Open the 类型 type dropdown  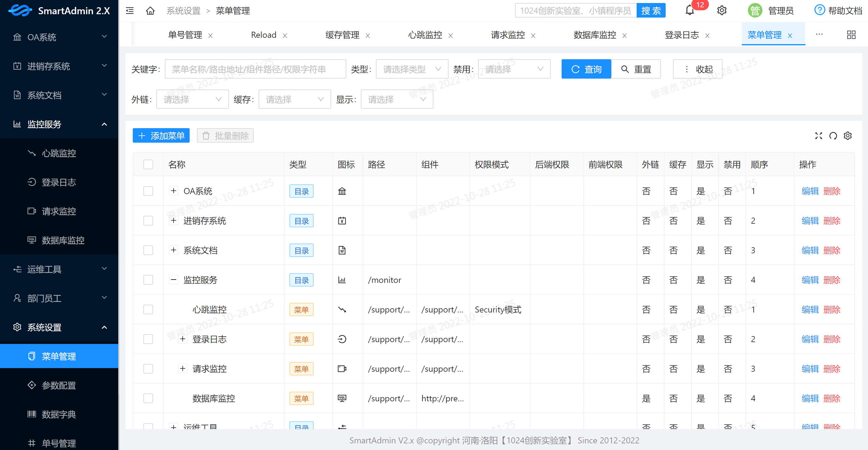(412, 69)
